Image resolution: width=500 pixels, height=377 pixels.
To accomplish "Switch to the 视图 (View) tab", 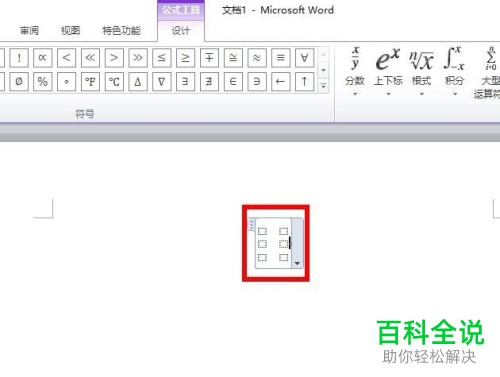I will [70, 31].
